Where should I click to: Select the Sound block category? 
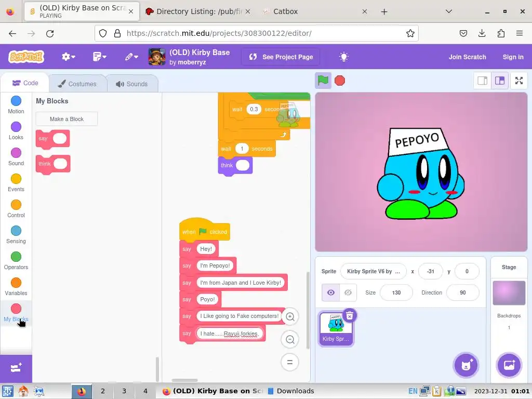[x=16, y=157]
